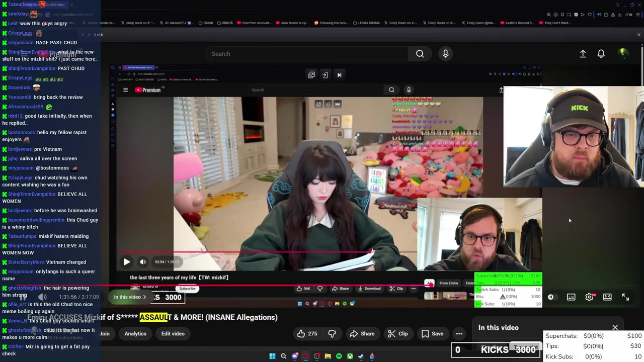Open Spotify from the taskbar
Screen dimensions: 644x362
pyautogui.click(x=339, y=356)
